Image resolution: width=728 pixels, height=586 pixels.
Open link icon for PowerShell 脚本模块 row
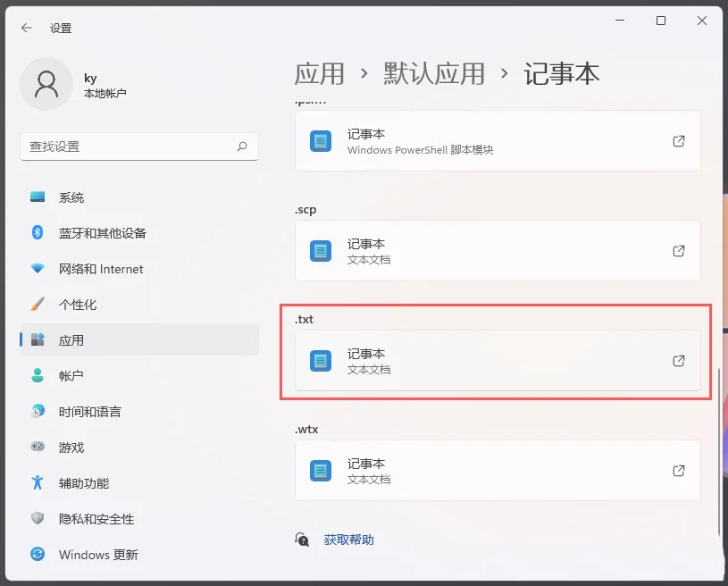click(679, 141)
